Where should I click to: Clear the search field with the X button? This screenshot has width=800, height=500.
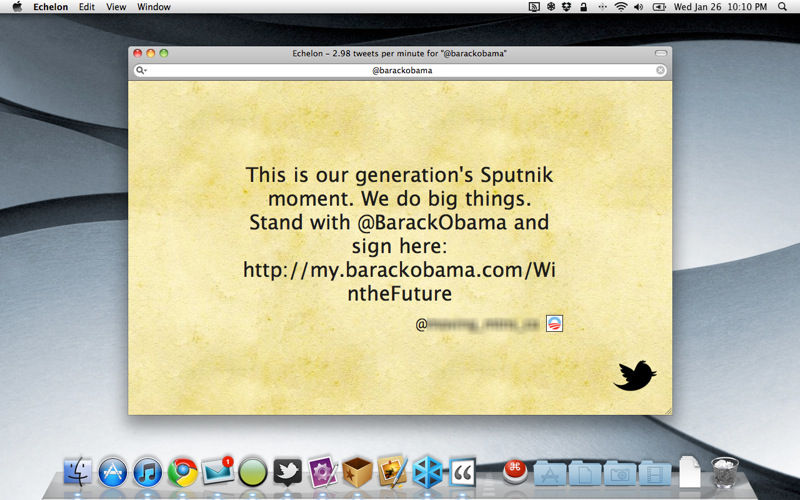pyautogui.click(x=660, y=70)
